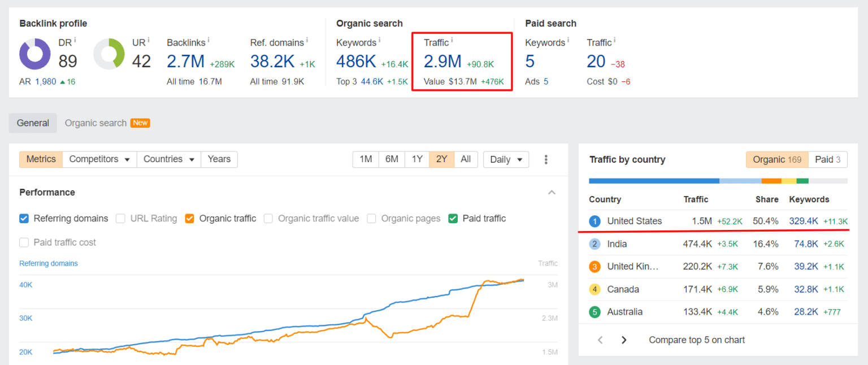Select the Paid tab in Traffic by country
This screenshot has height=365, width=868.
[x=828, y=159]
